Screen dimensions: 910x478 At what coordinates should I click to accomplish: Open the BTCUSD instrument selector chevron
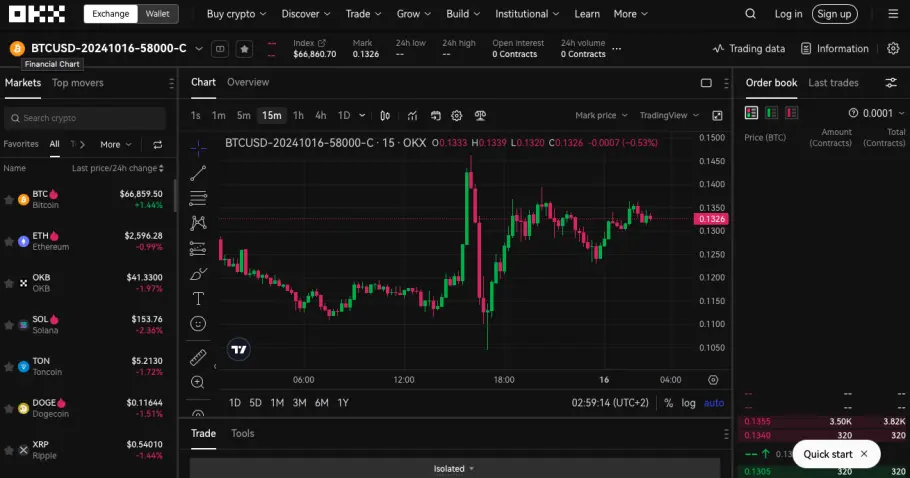(198, 49)
